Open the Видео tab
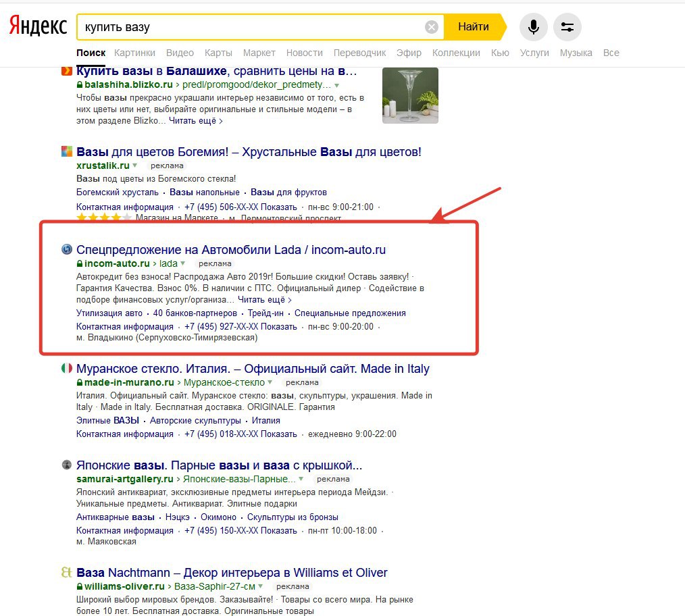This screenshot has height=616, width=685. (180, 53)
